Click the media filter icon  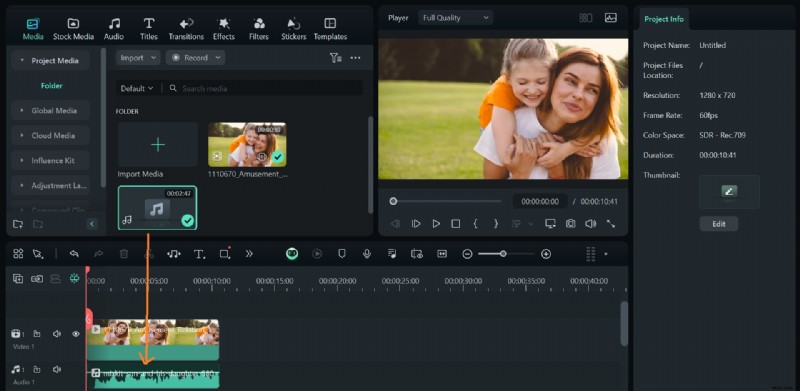[335, 58]
